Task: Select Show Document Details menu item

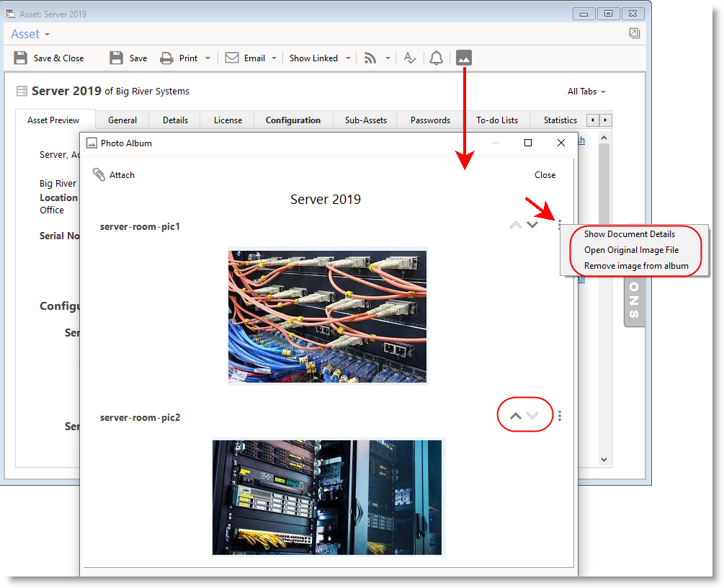Action: [629, 234]
